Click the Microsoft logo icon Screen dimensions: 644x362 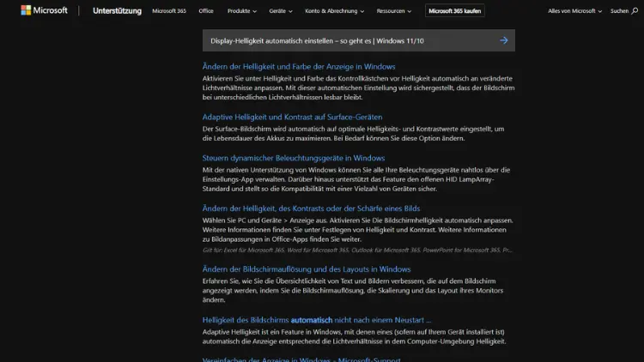tap(26, 10)
